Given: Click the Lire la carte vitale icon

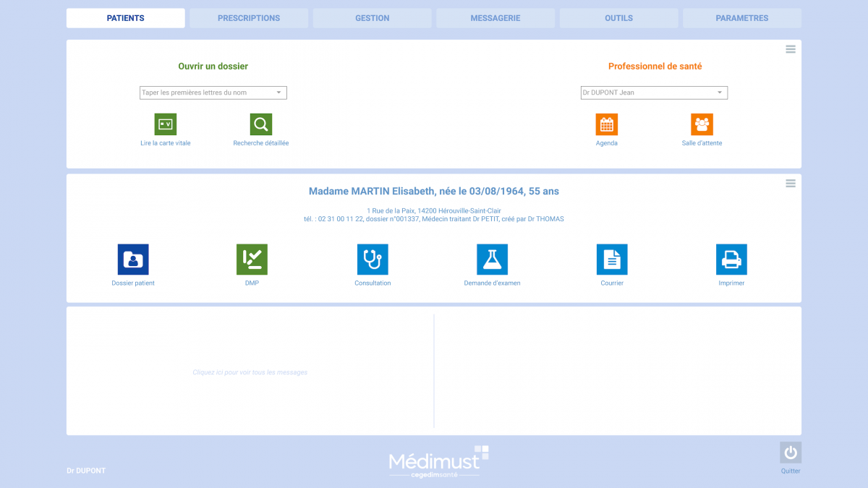Looking at the screenshot, I should coord(166,124).
